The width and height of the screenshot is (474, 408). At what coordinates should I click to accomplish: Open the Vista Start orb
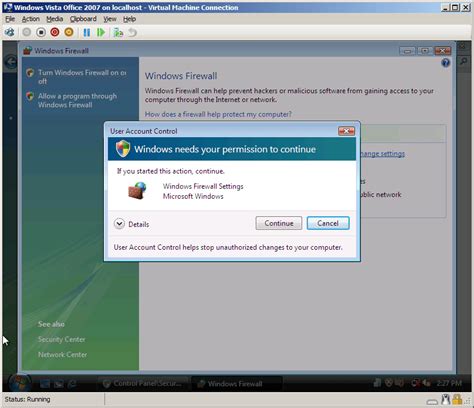(19, 383)
